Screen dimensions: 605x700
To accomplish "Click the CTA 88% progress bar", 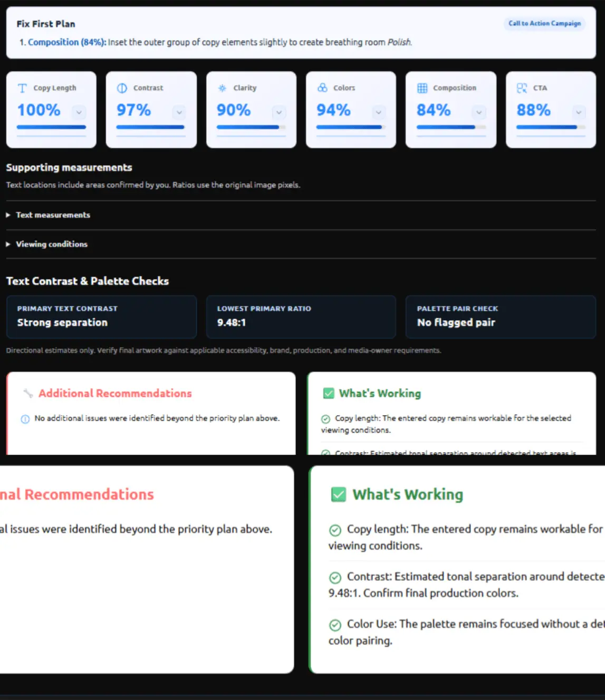I will [x=551, y=127].
